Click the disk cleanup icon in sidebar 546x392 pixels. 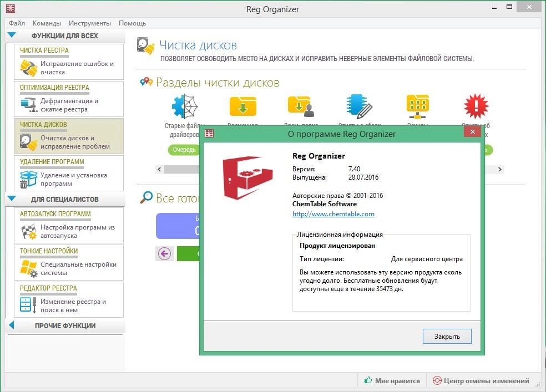[x=28, y=142]
